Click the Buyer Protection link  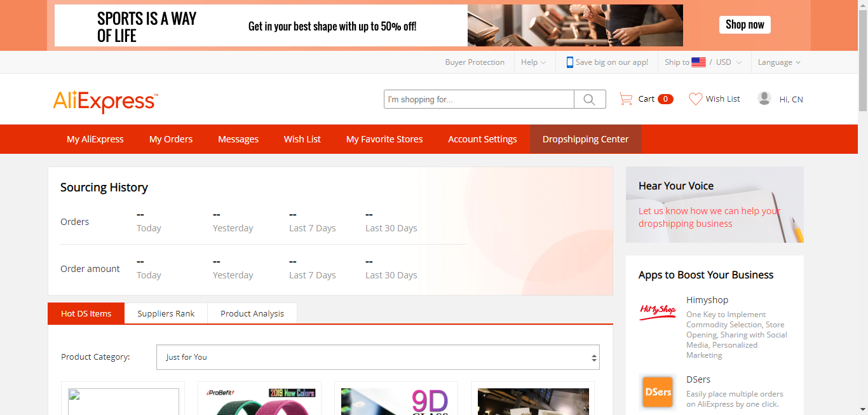pos(475,62)
